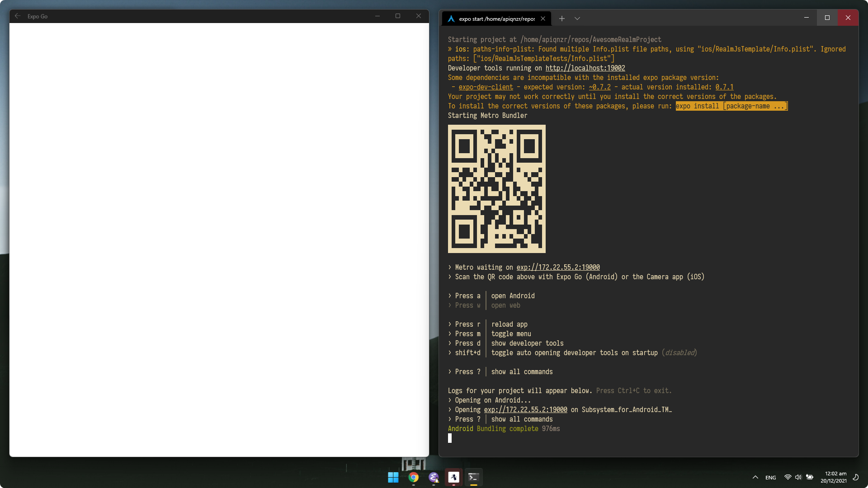This screenshot has width=868, height=488.
Task: Expand terminal profile dropdown arrow
Action: pos(577,19)
